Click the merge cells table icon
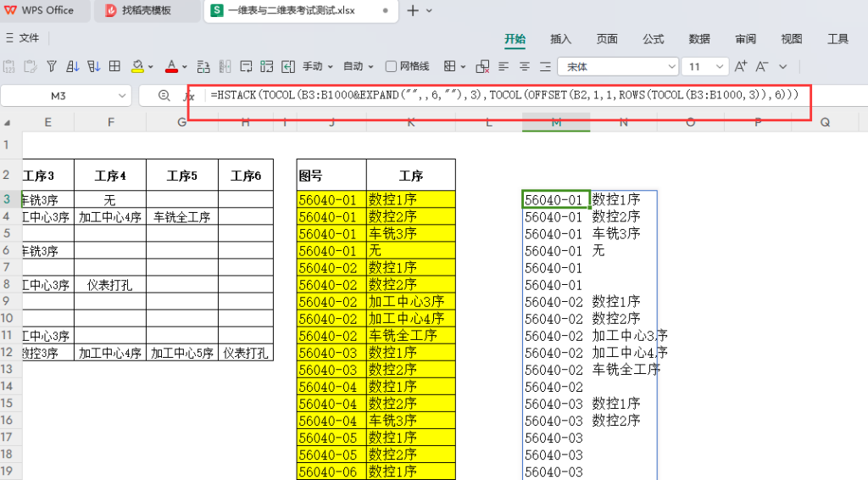 pos(267,66)
